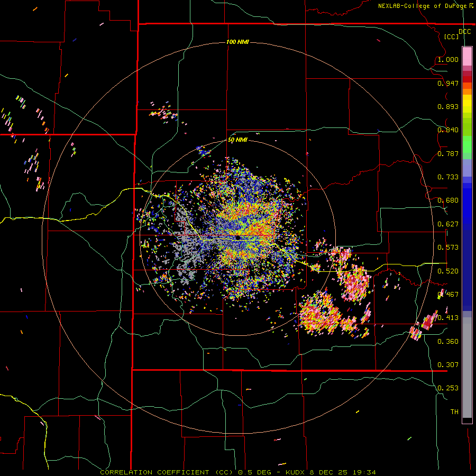Select the 0.307 legend value
The height and width of the screenshot is (476, 476).
tap(448, 365)
